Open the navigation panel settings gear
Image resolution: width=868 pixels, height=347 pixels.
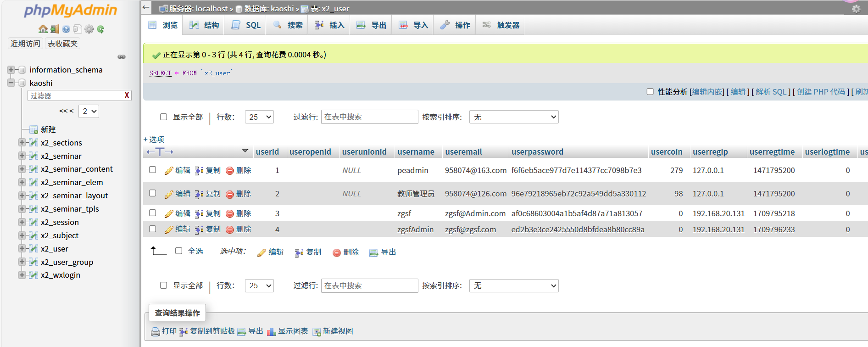(89, 29)
